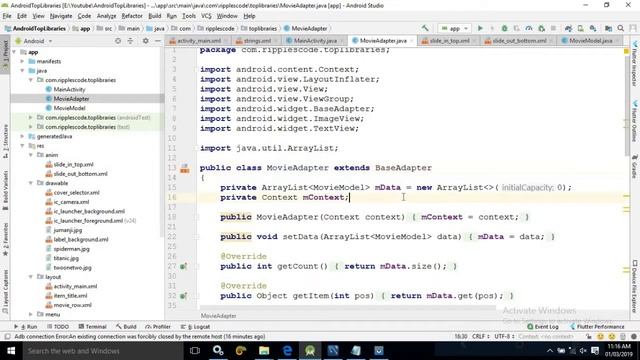Switch to the activity_main.xml editor tab
640x360 pixels.
coord(199,41)
